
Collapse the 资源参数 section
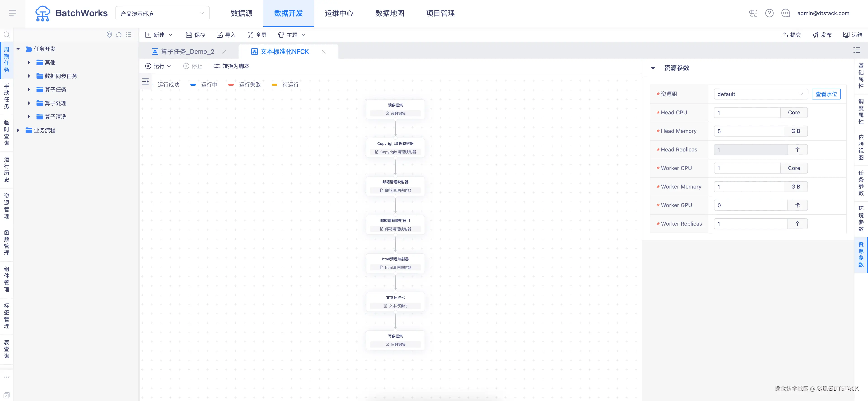point(653,68)
